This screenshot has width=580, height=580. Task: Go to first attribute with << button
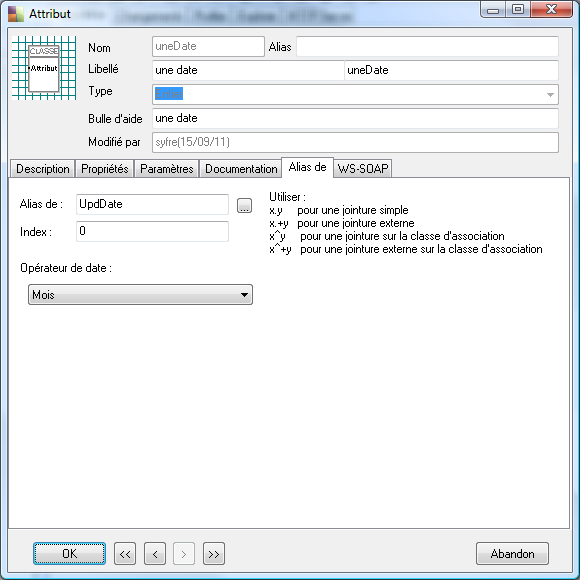[125, 554]
